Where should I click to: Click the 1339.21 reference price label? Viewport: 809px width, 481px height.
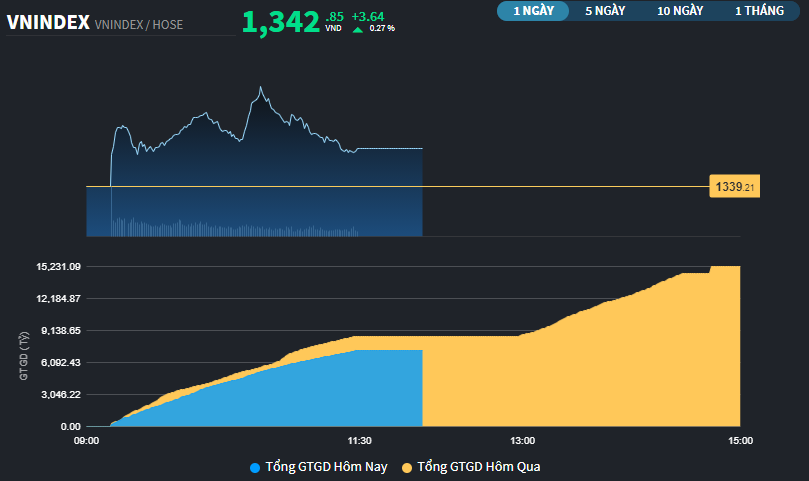tap(734, 187)
